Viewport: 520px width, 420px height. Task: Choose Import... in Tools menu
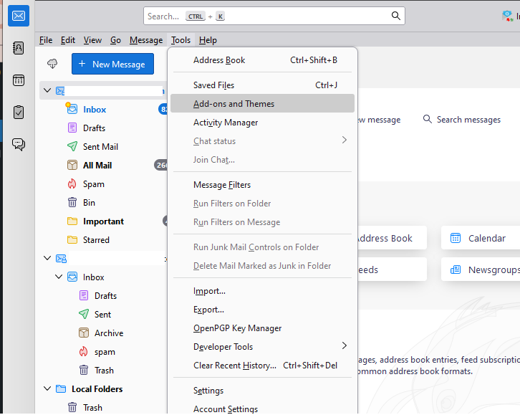click(262, 291)
